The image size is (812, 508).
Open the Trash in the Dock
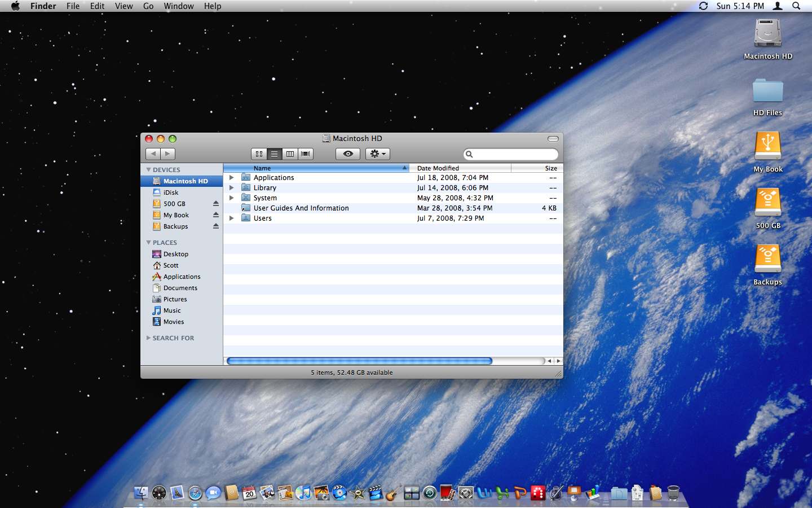tap(673, 493)
